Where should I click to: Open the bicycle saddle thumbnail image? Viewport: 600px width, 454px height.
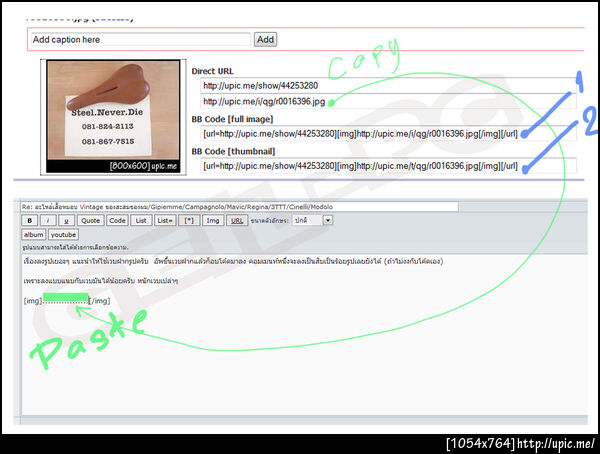[113, 117]
